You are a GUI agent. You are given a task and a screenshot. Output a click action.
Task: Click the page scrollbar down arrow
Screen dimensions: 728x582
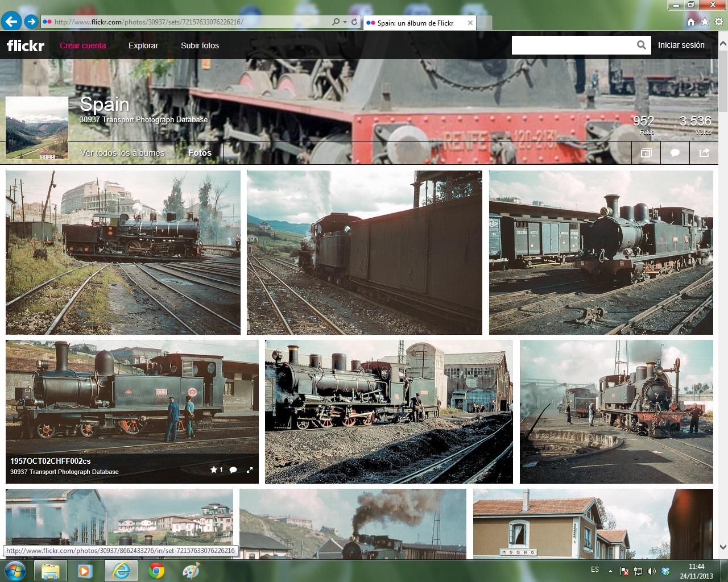pyautogui.click(x=723, y=547)
